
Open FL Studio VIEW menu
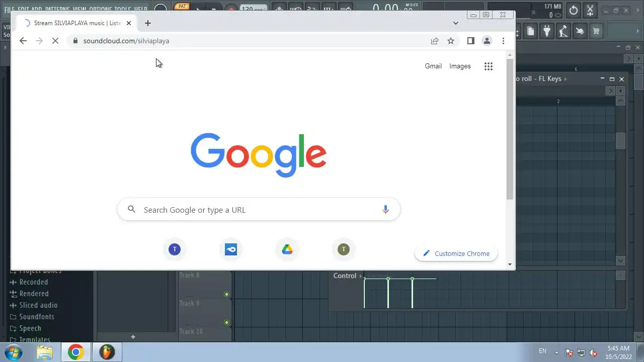pyautogui.click(x=79, y=10)
